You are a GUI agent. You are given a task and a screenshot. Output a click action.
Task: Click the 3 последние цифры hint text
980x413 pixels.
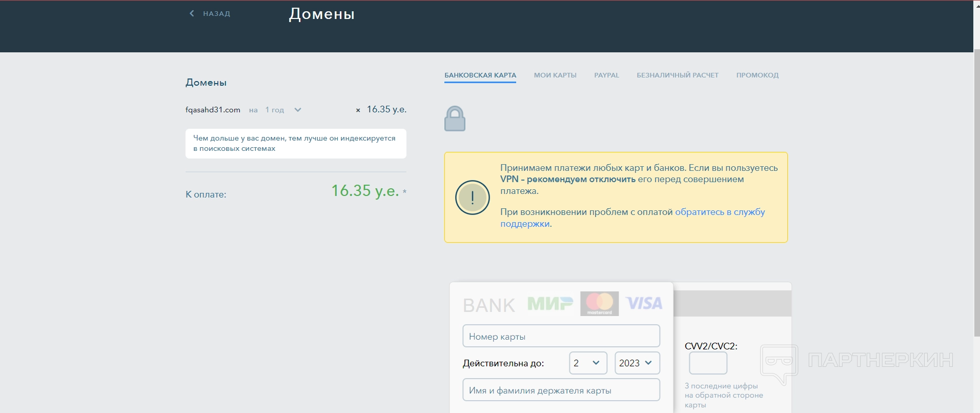724,395
